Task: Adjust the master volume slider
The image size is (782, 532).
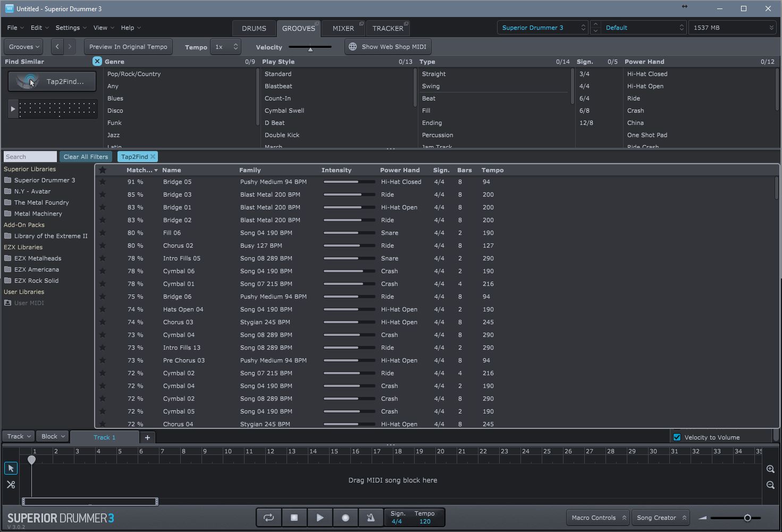Action: (x=747, y=518)
